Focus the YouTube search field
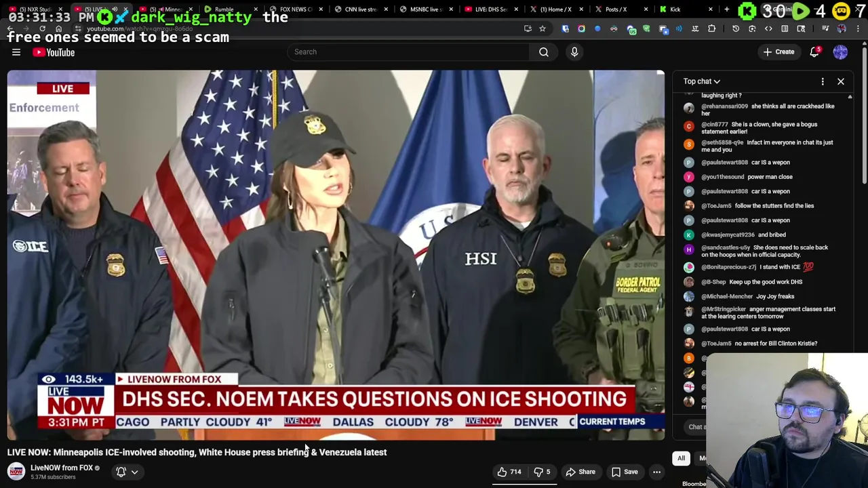Image resolution: width=868 pixels, height=488 pixels. coord(410,52)
